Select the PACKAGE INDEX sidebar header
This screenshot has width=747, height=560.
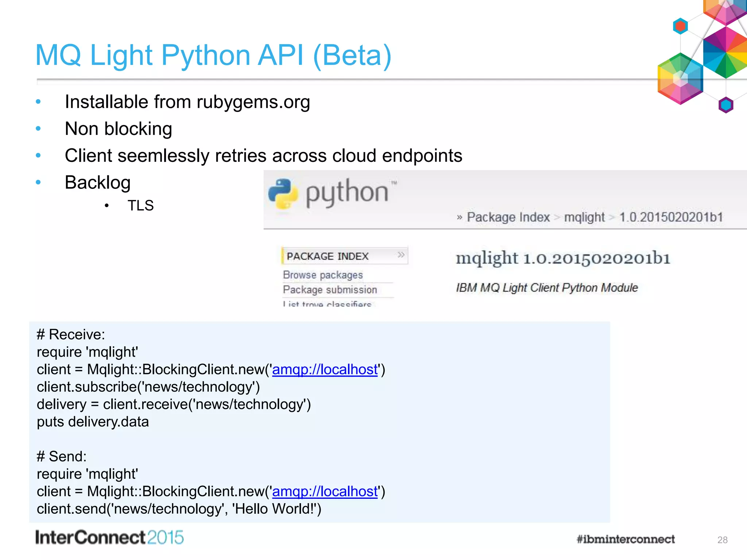[345, 256]
